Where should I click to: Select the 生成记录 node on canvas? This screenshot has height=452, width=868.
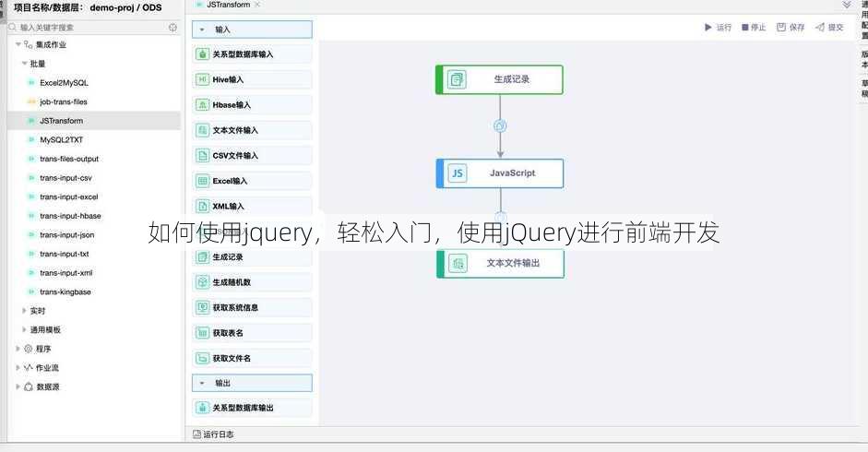pyautogui.click(x=499, y=79)
